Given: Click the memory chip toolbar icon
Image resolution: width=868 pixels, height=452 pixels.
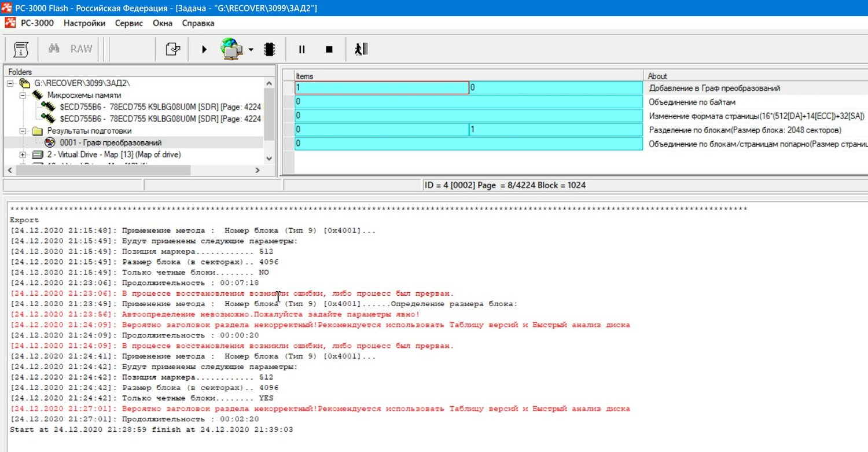Looking at the screenshot, I should [x=269, y=49].
